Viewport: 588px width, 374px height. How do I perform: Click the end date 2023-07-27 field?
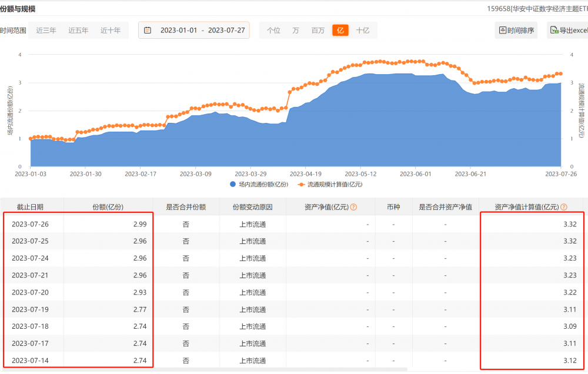(226, 31)
